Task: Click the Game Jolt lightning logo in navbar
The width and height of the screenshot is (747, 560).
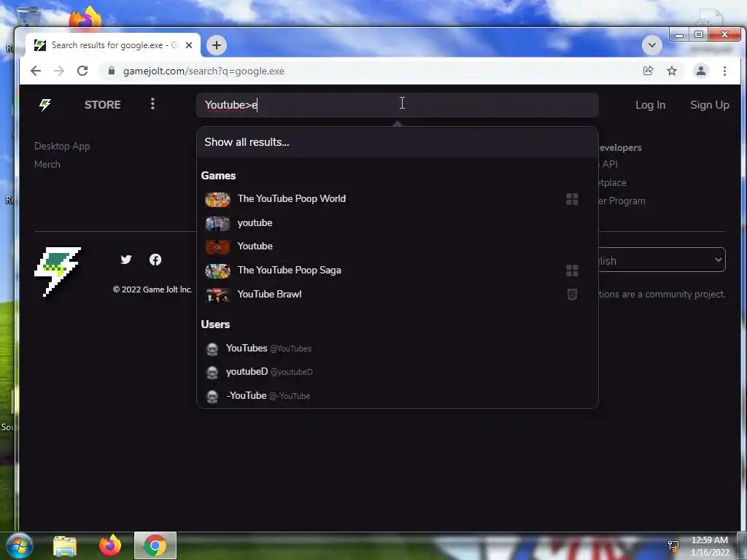Action: pos(45,104)
